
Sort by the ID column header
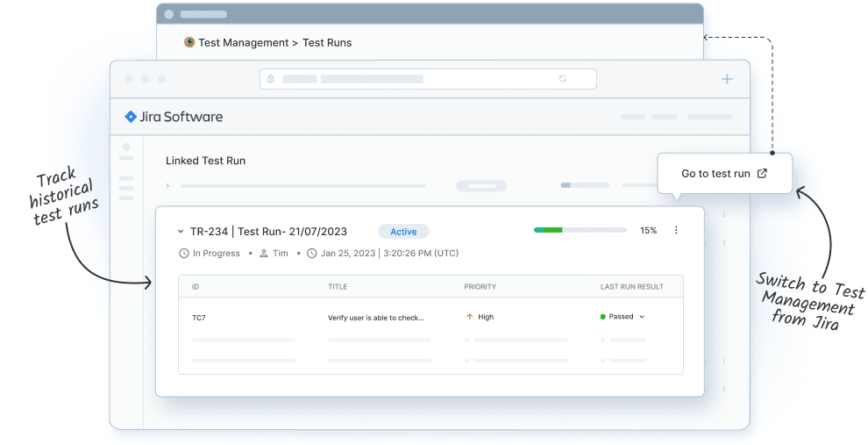tap(196, 287)
